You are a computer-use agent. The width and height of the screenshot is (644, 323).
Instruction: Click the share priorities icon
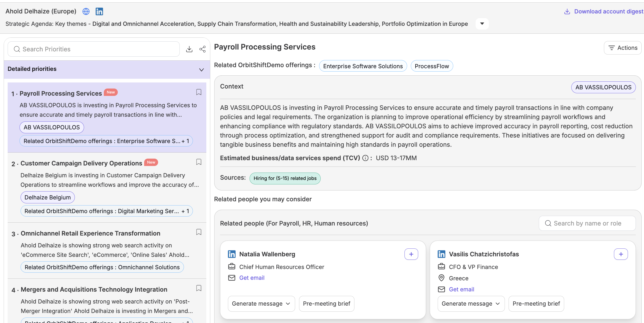click(202, 49)
